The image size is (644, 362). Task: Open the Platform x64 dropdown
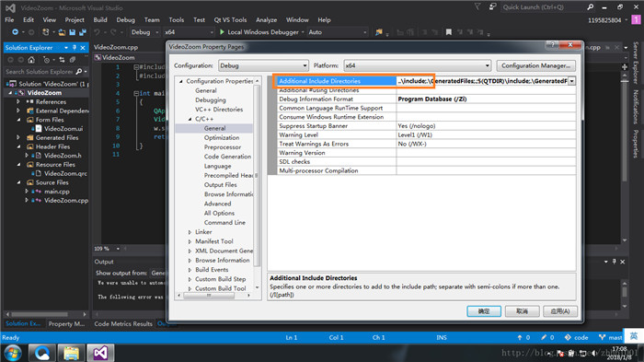point(418,65)
